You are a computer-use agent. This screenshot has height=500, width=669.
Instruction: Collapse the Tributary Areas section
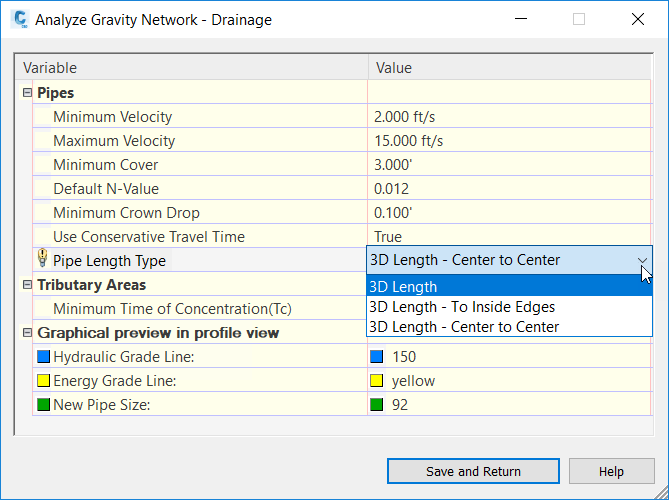point(27,285)
